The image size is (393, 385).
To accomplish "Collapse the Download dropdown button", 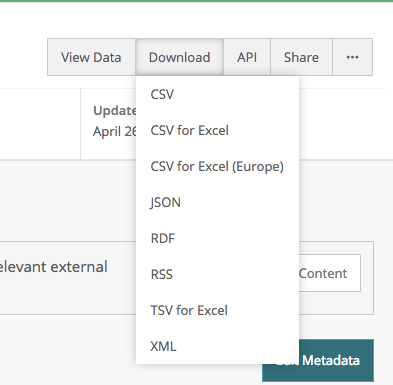I will [x=179, y=57].
